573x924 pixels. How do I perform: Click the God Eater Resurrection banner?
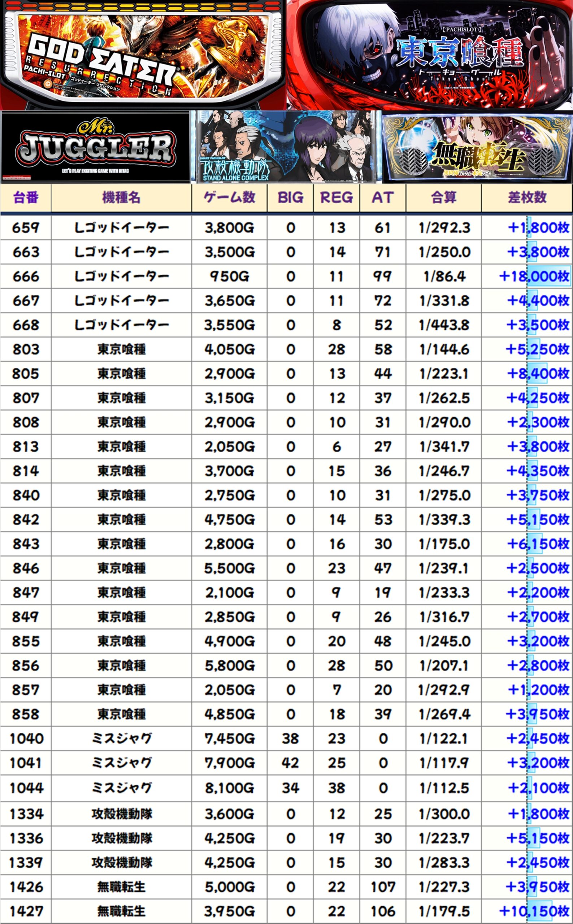click(x=143, y=55)
